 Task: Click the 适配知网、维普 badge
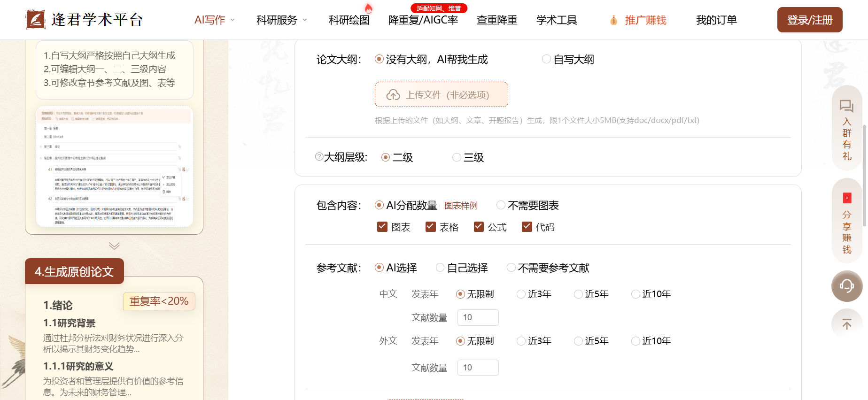tap(439, 8)
